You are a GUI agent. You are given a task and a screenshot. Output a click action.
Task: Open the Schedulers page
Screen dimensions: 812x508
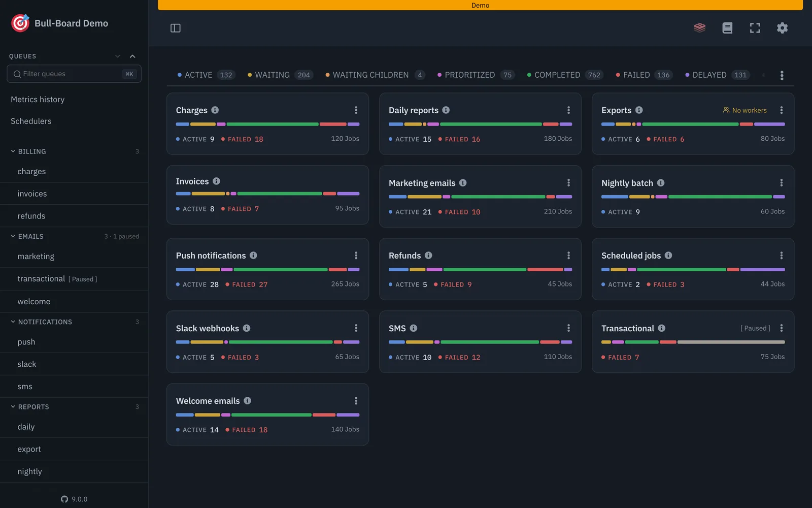tap(31, 121)
